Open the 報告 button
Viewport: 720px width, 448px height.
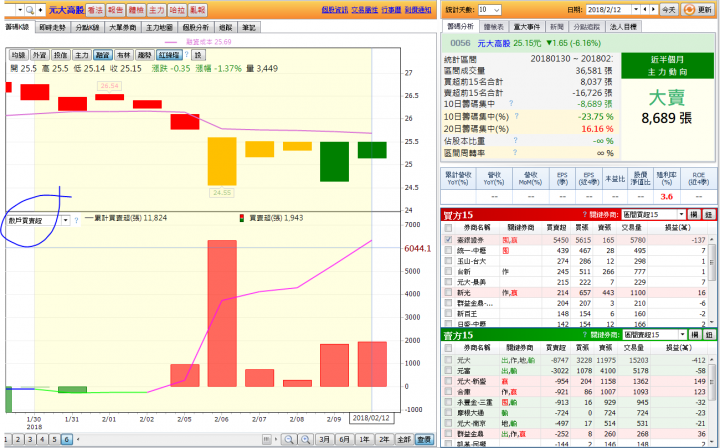click(x=115, y=10)
